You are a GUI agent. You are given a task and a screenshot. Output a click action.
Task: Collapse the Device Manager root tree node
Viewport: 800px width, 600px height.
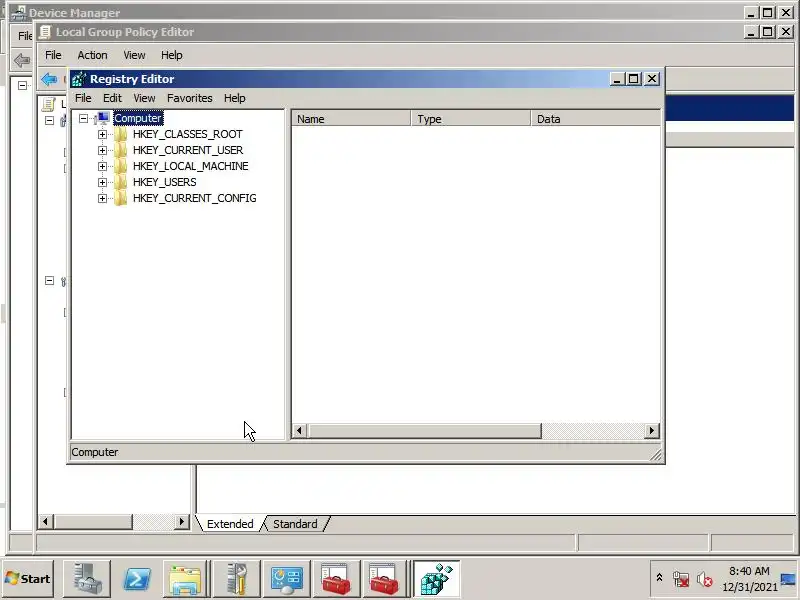pyautogui.click(x=22, y=85)
